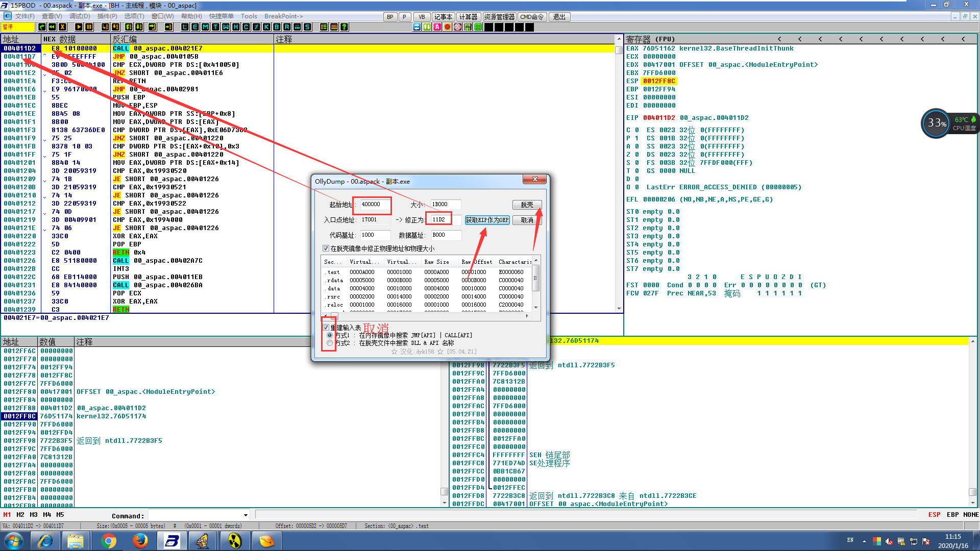The width and height of the screenshot is (980, 551).
Task: Toggle the fix raw size checkbox in OllyDump
Action: [326, 248]
